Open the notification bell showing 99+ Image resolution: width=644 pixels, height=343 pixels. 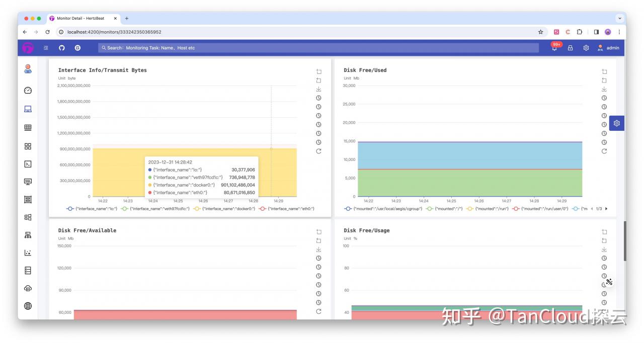(x=554, y=48)
